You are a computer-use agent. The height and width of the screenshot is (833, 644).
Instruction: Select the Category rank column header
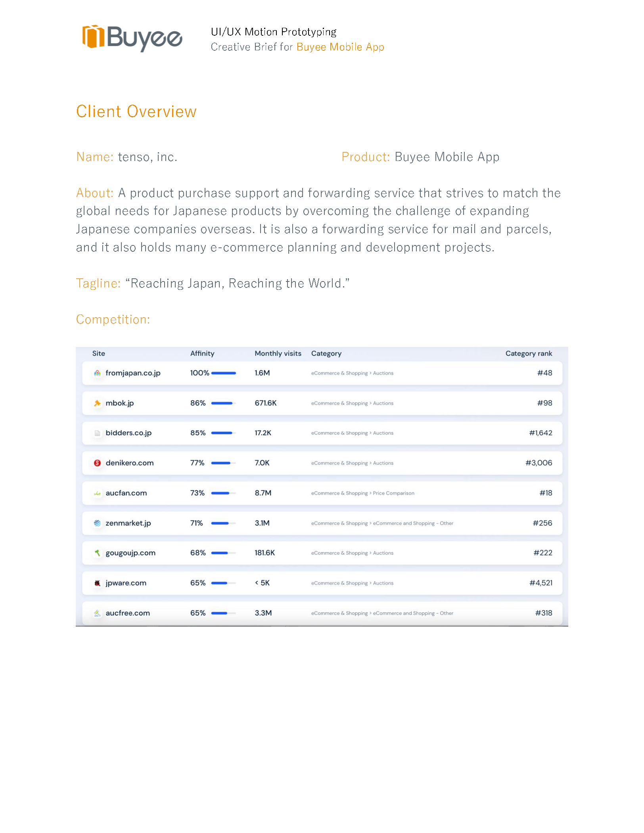pos(529,353)
